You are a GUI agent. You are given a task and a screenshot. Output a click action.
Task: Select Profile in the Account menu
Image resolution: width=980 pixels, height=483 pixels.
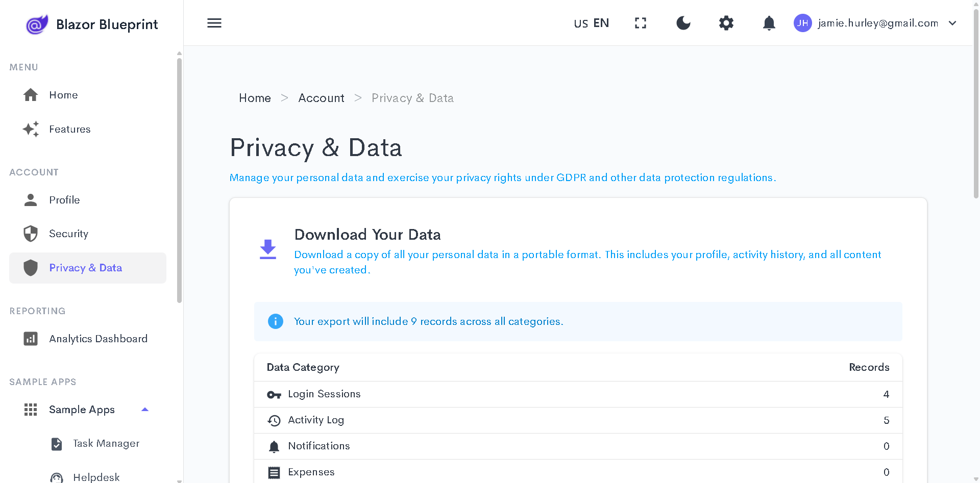[x=64, y=199]
